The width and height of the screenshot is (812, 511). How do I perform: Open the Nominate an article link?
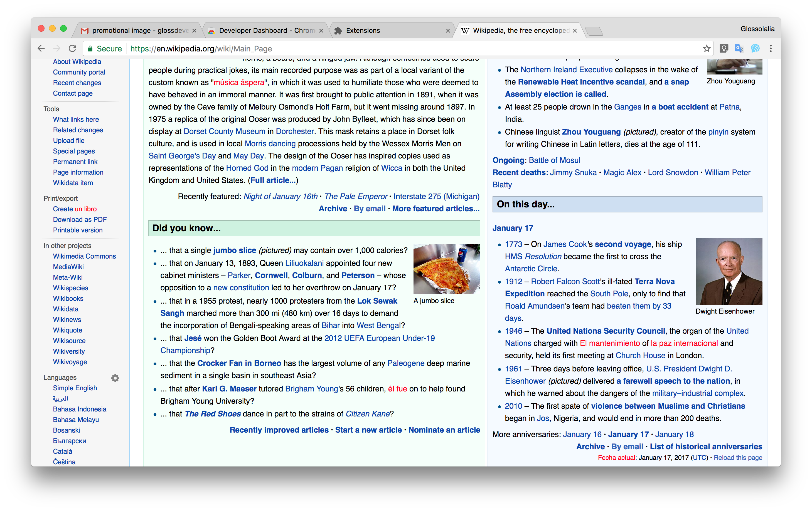click(x=444, y=430)
